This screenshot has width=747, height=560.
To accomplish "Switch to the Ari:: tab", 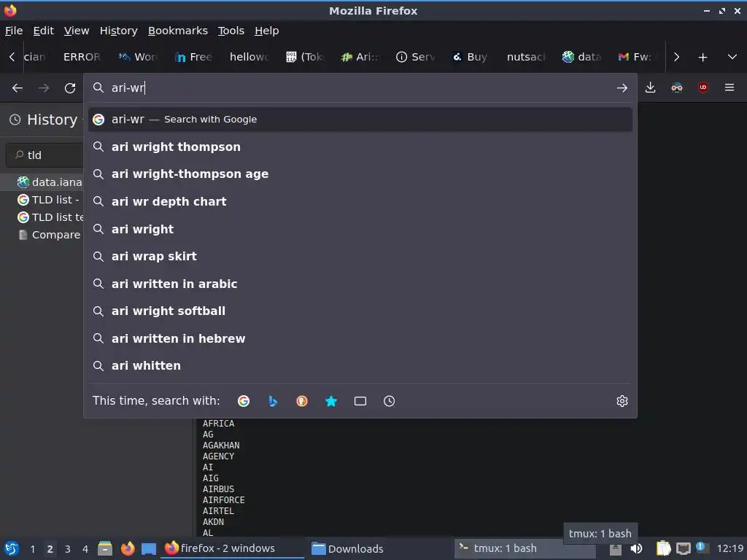I will [x=360, y=57].
